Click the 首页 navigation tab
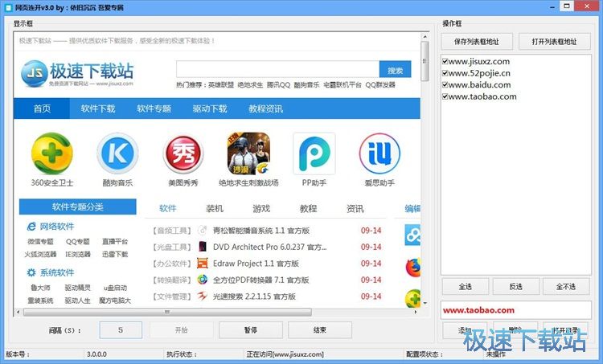This screenshot has width=603, height=364. (x=42, y=108)
